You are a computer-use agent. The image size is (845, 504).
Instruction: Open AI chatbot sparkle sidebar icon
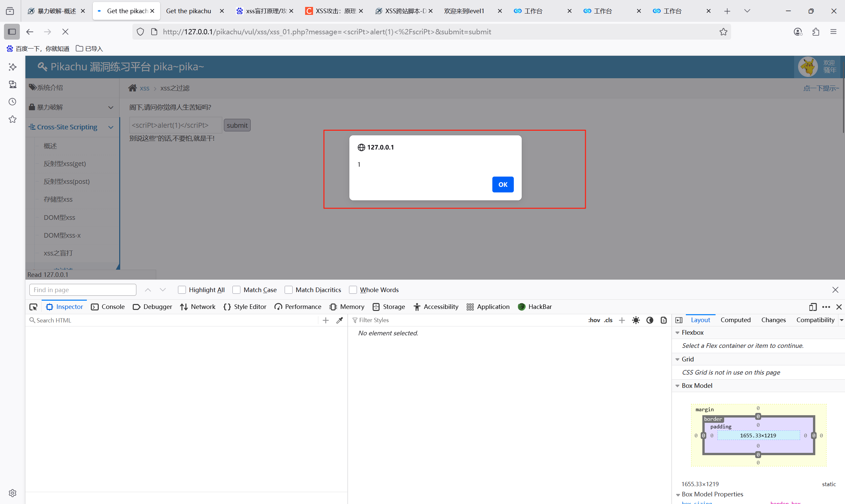click(x=13, y=67)
